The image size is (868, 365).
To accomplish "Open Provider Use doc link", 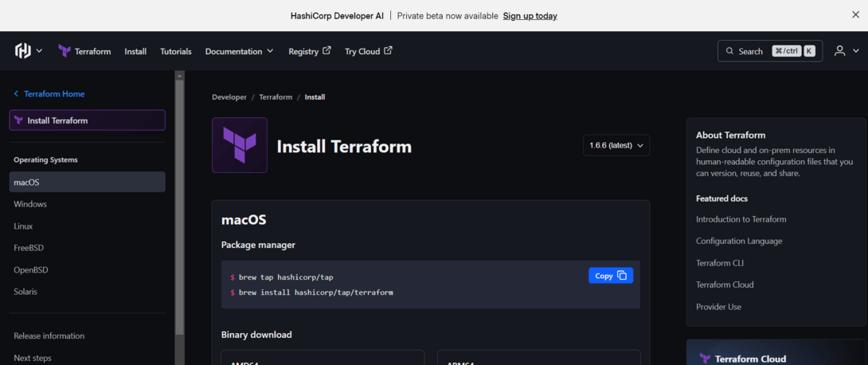I will (718, 307).
